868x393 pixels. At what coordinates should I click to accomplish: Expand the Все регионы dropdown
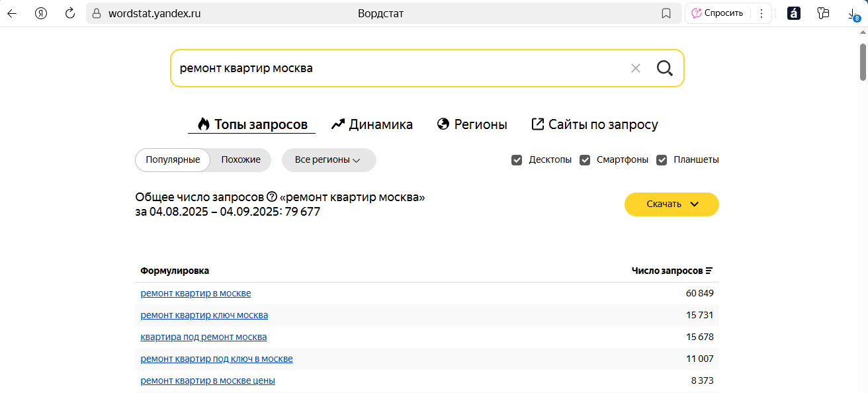[x=329, y=160]
